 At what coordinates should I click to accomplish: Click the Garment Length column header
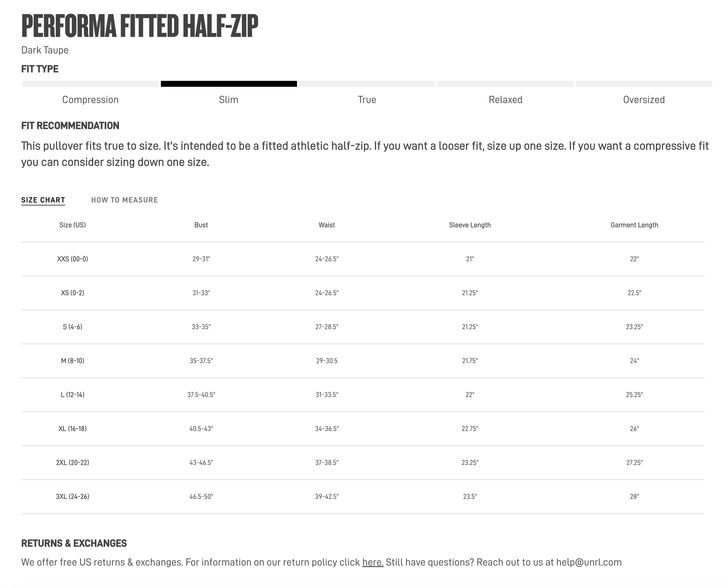click(634, 225)
